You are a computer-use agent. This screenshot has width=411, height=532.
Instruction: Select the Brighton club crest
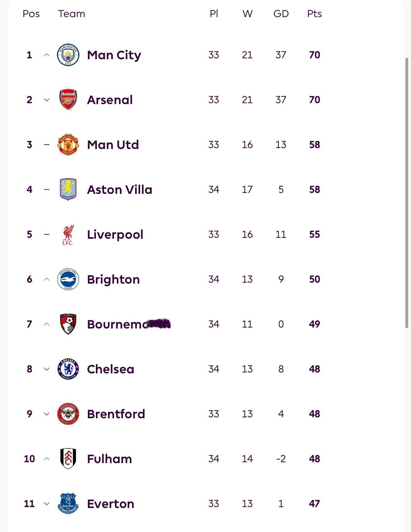click(x=68, y=279)
